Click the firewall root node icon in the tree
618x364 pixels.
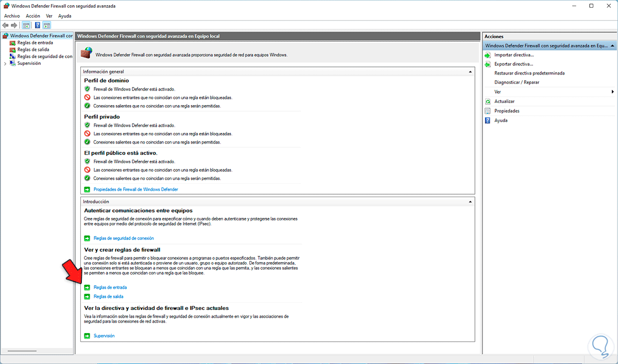coord(6,36)
